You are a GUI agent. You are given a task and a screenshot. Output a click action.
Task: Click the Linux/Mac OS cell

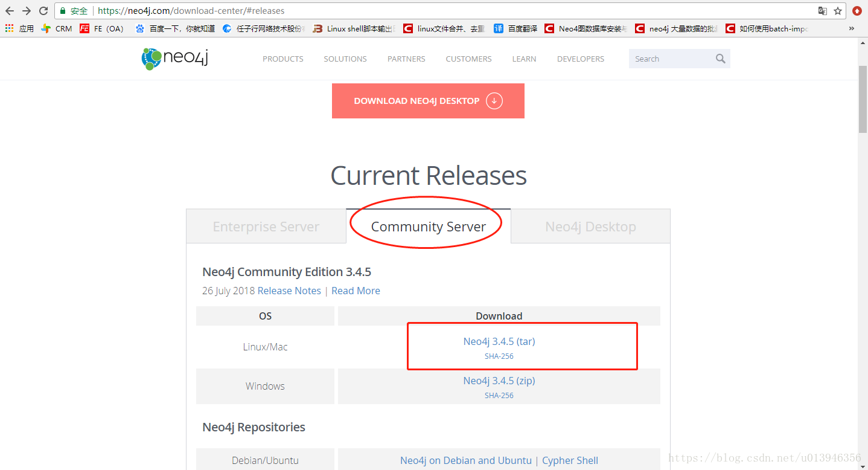265,347
